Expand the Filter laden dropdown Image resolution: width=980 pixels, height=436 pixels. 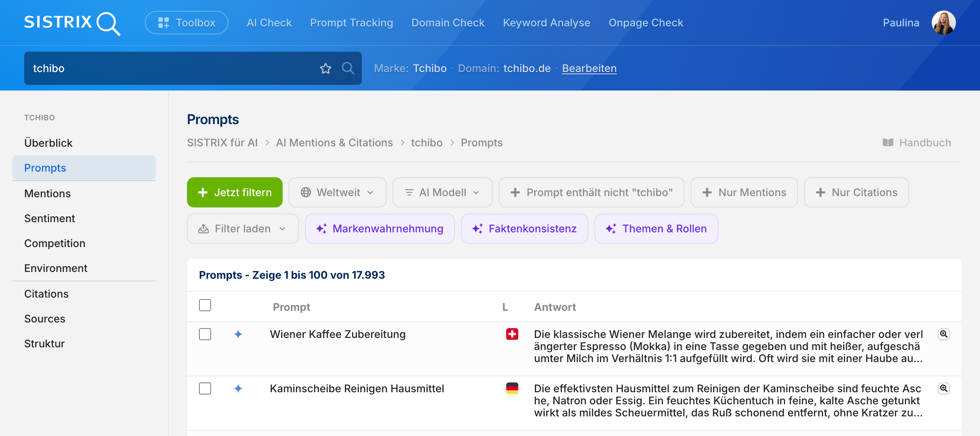click(x=243, y=229)
